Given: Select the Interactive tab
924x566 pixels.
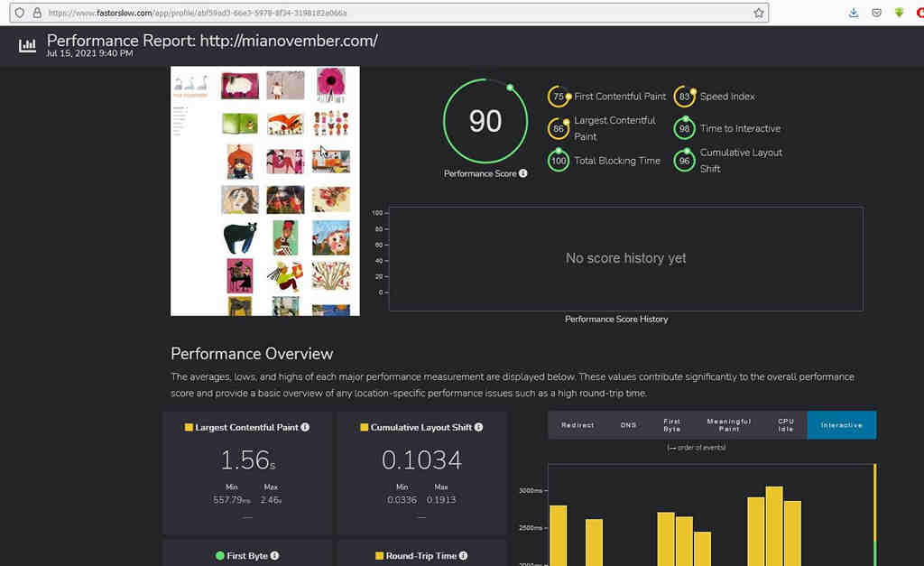Looking at the screenshot, I should coord(842,425).
